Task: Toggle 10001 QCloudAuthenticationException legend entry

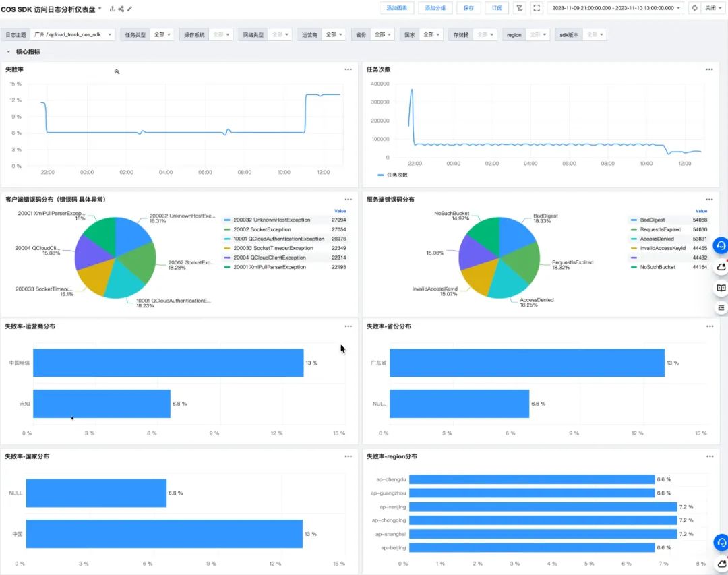Action: point(274,239)
